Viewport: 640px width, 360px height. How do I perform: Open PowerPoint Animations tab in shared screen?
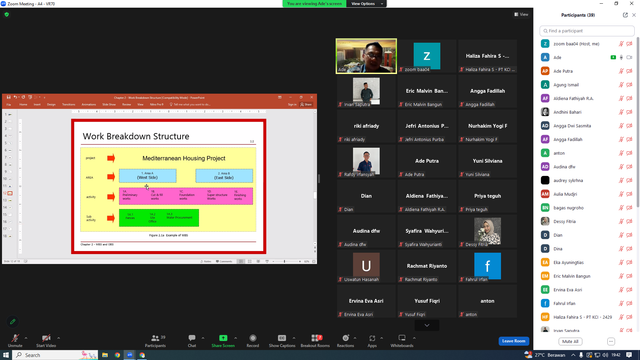[x=89, y=104]
